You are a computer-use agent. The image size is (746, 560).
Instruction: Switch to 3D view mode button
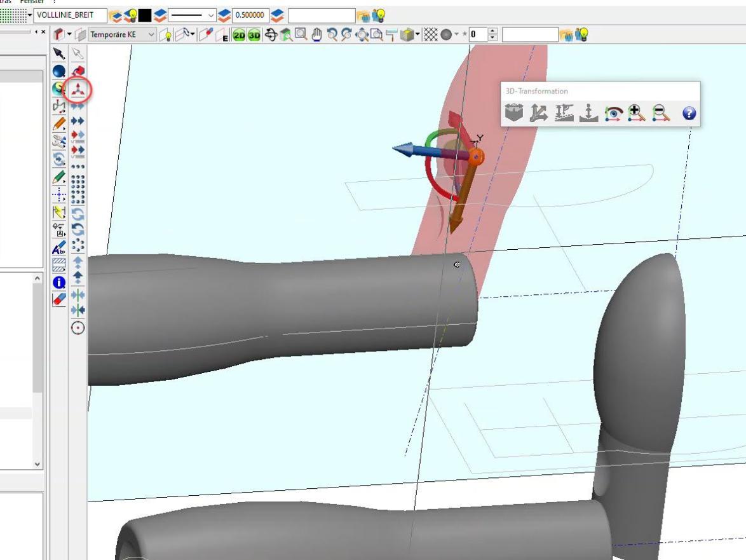click(x=254, y=36)
